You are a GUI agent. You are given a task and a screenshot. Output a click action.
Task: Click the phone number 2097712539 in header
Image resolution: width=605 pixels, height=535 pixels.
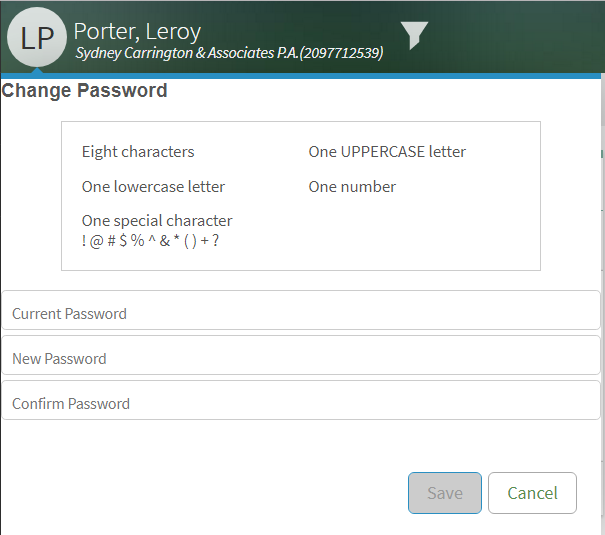(340, 53)
